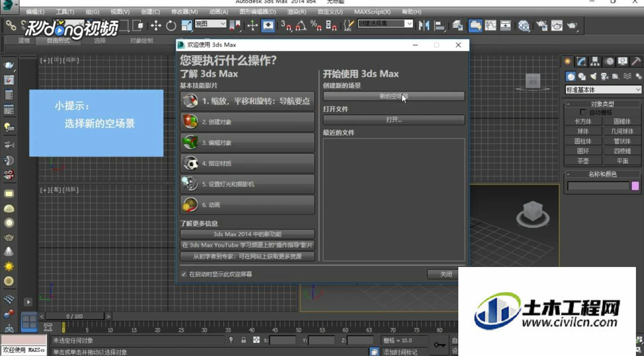The image size is (644, 356).
Task: Uncheck 在启动时显示此欢迎屏幕
Action: click(x=184, y=274)
